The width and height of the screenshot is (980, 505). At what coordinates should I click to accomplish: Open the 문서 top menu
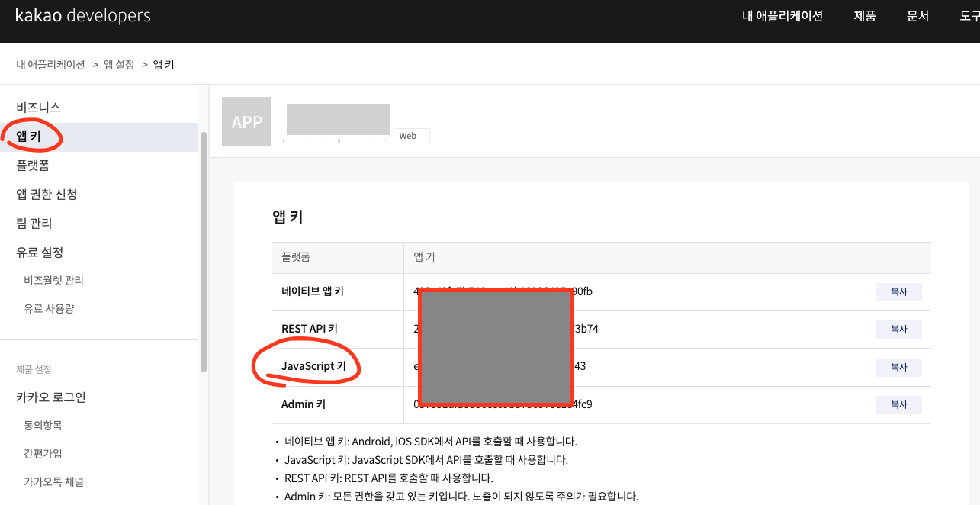(x=917, y=16)
